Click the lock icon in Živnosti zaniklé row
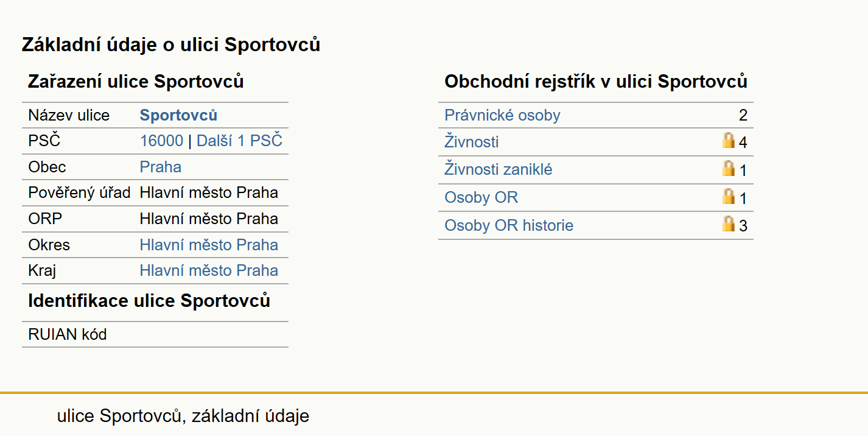 pyautogui.click(x=728, y=168)
